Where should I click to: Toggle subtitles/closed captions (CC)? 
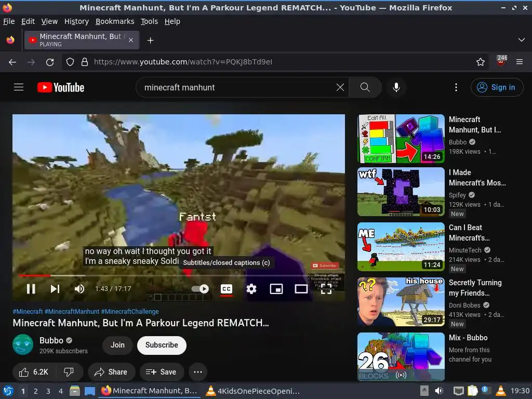click(227, 289)
